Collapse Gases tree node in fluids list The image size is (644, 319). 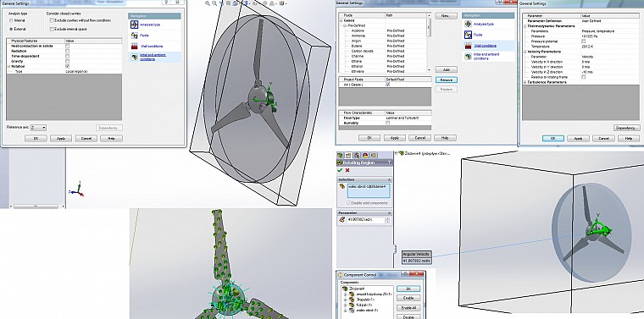(x=341, y=20)
